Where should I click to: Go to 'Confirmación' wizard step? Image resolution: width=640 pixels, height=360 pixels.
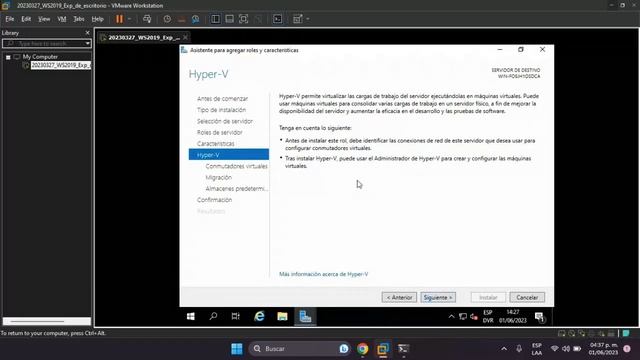coord(214,200)
